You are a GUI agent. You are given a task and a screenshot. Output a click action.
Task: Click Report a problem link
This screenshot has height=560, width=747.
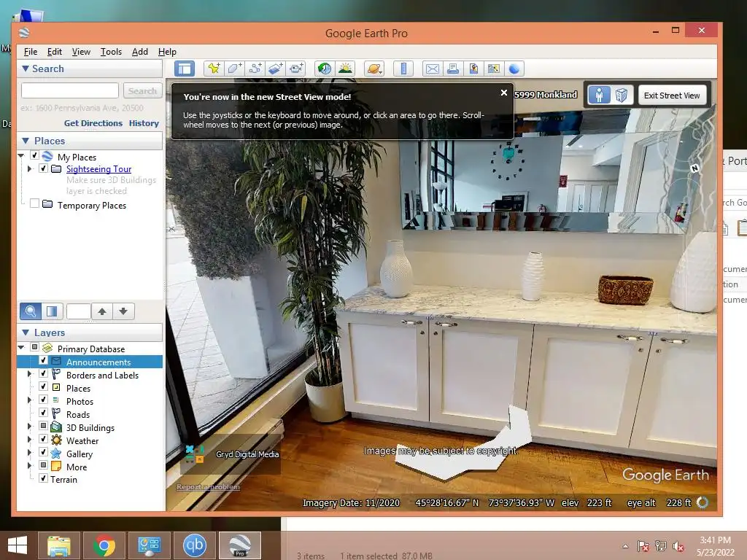click(x=208, y=486)
